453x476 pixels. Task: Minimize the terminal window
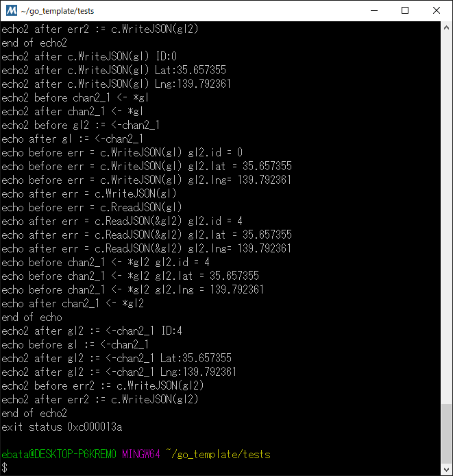[374, 10]
